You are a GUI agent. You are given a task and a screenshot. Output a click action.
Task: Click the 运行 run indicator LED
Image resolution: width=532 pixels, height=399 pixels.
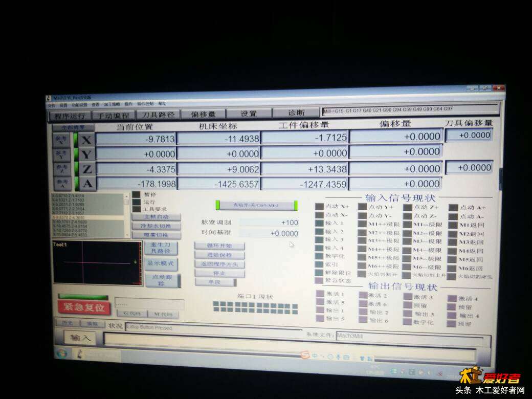[136, 202]
